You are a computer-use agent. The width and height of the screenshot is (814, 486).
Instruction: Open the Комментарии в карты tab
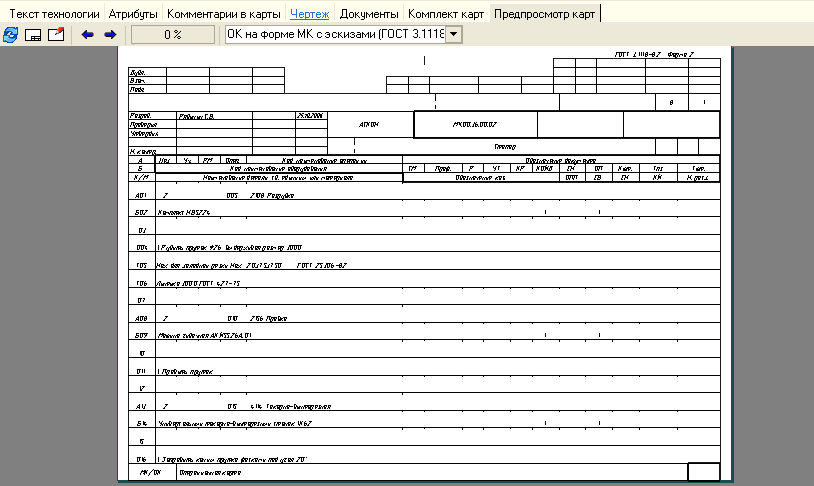[224, 14]
